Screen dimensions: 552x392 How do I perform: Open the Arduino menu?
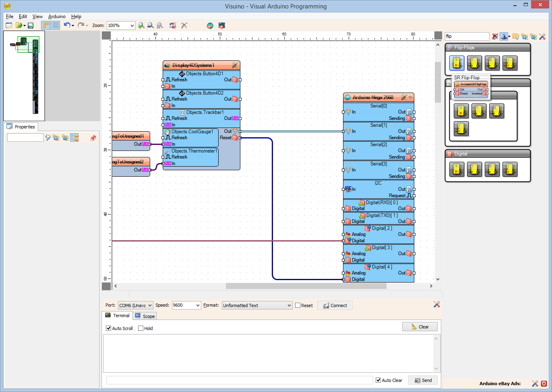click(56, 17)
